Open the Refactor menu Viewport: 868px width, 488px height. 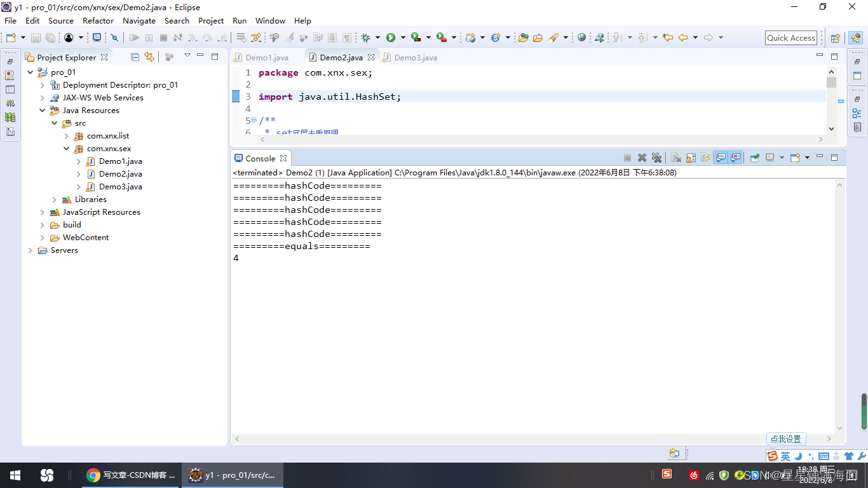pos(98,20)
